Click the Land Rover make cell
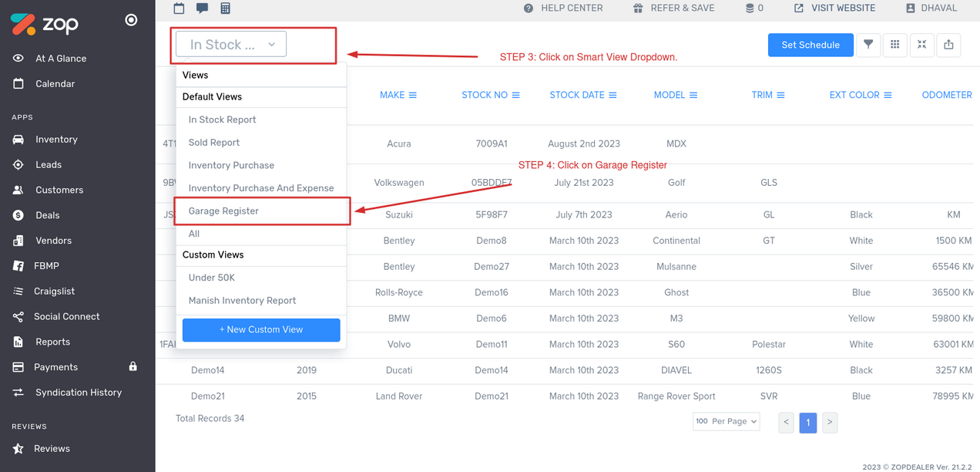 coord(399,396)
